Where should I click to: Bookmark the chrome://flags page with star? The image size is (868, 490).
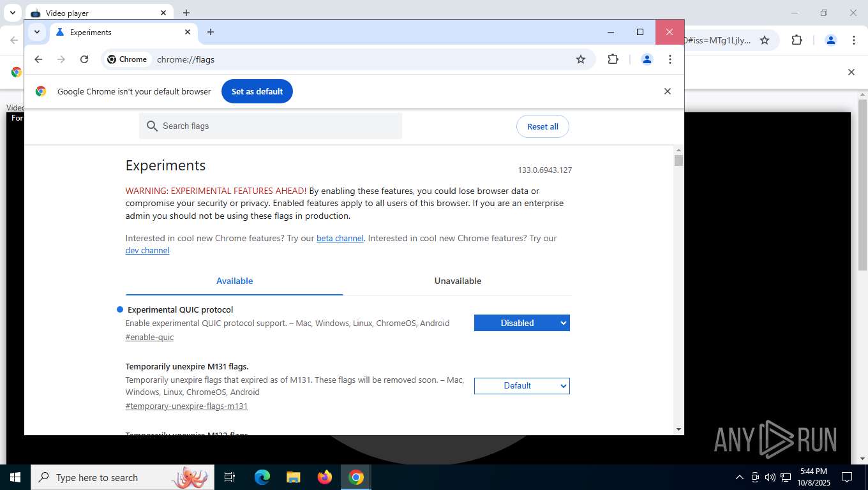coord(581,59)
